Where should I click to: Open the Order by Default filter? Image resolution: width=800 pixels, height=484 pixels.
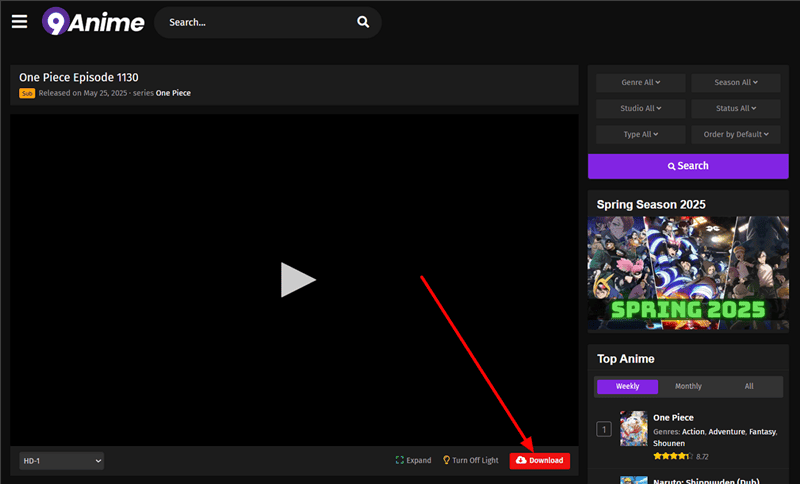[736, 135]
